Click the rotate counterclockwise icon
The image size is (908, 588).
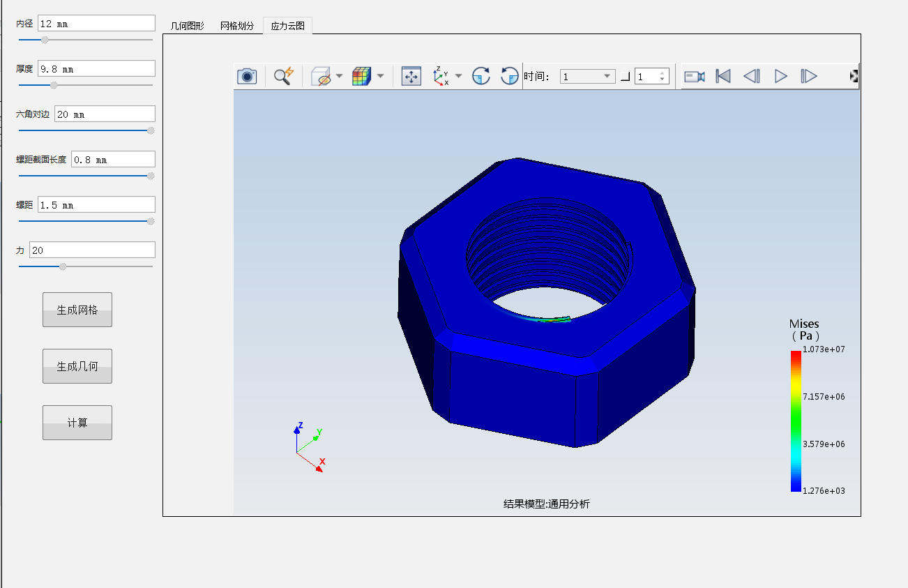click(510, 76)
